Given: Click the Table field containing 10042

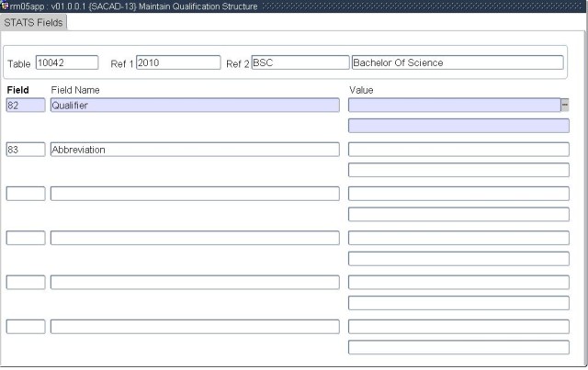Looking at the screenshot, I should tap(66, 62).
